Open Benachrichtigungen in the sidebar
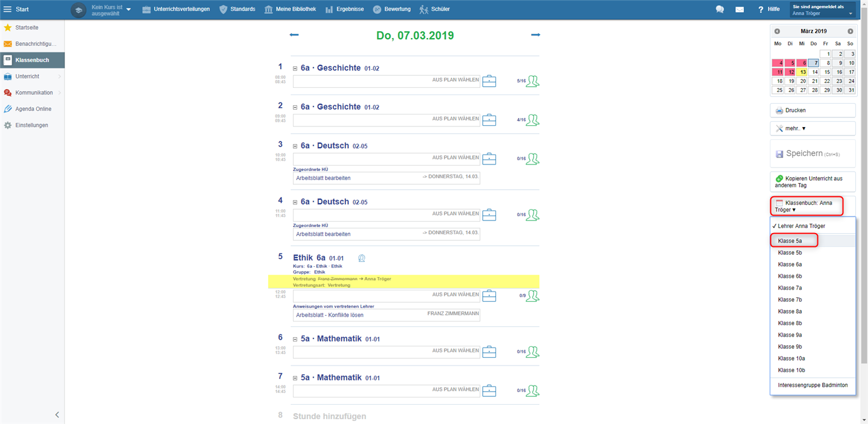The image size is (868, 424). click(32, 44)
